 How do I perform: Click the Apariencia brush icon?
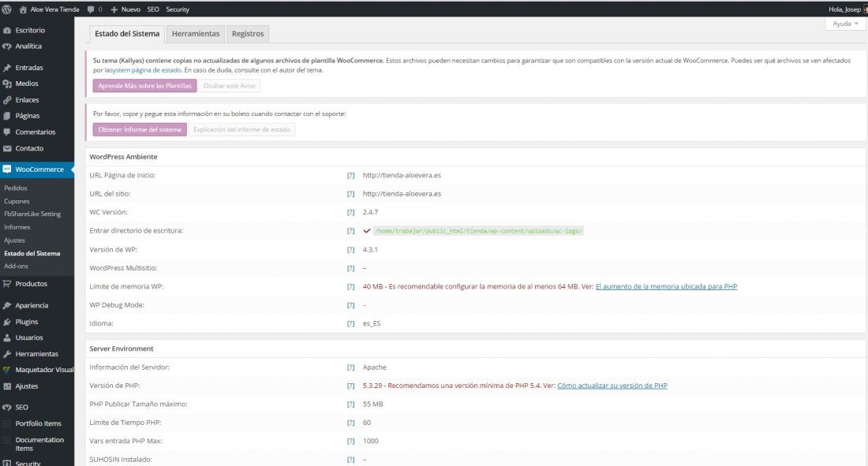tap(7, 305)
